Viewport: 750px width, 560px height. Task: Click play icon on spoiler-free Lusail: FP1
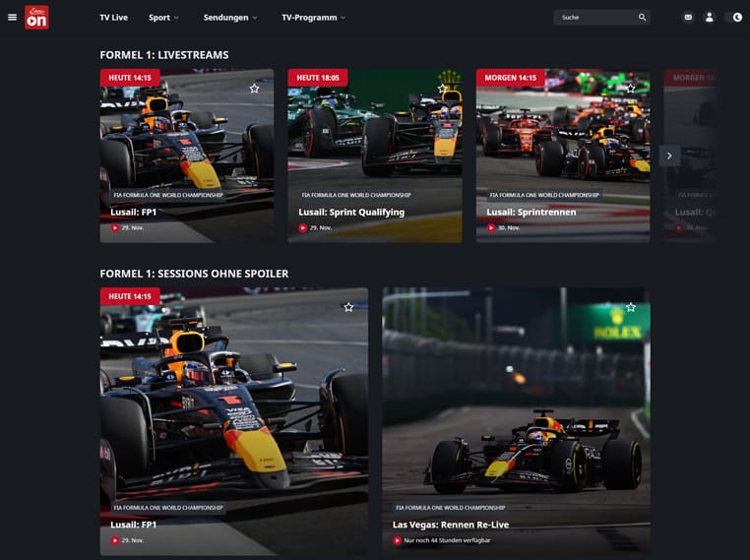115,540
